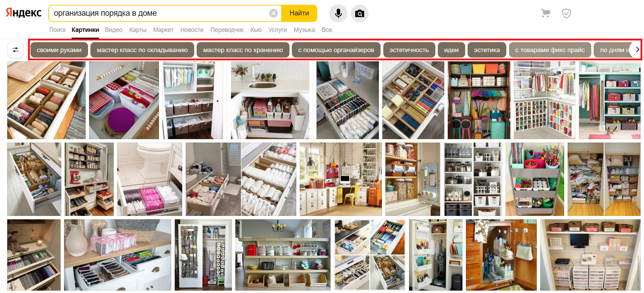Screen dimensions: 644x293
Task: Open the purple cushion drawer thumbnail
Action: [124, 100]
